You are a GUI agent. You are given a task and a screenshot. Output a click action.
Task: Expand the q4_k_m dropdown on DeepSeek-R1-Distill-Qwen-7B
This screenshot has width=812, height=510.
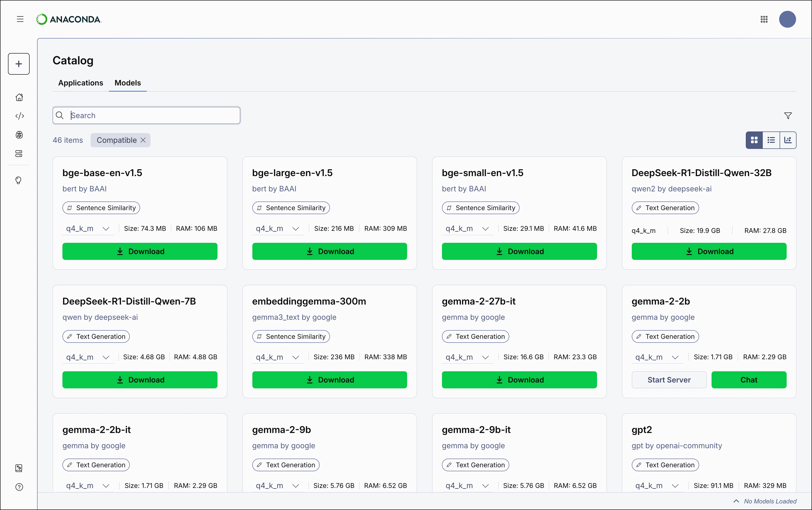pos(88,357)
